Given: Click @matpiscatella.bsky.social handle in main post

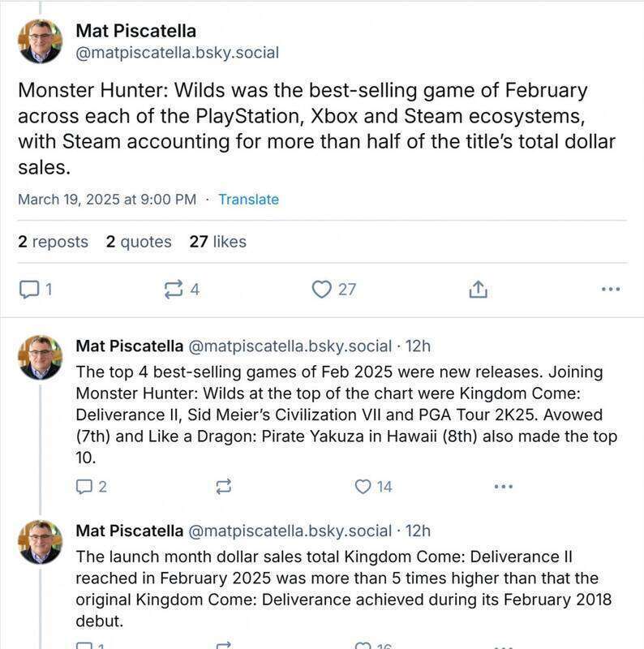Looking at the screenshot, I should point(177,53).
